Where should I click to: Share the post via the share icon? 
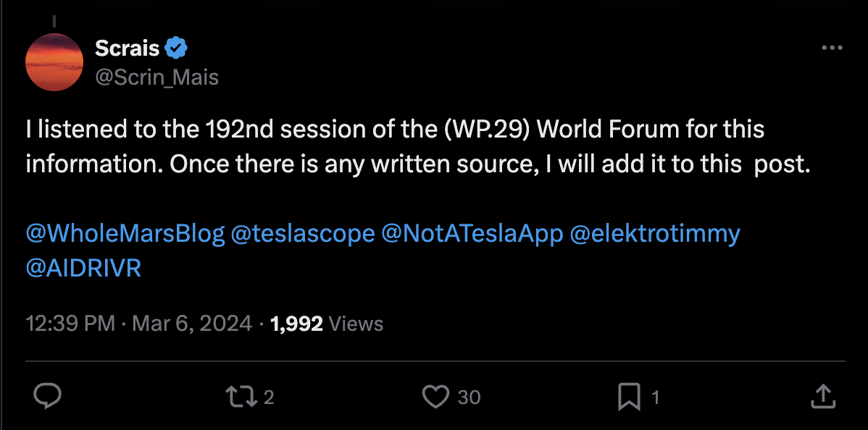820,396
